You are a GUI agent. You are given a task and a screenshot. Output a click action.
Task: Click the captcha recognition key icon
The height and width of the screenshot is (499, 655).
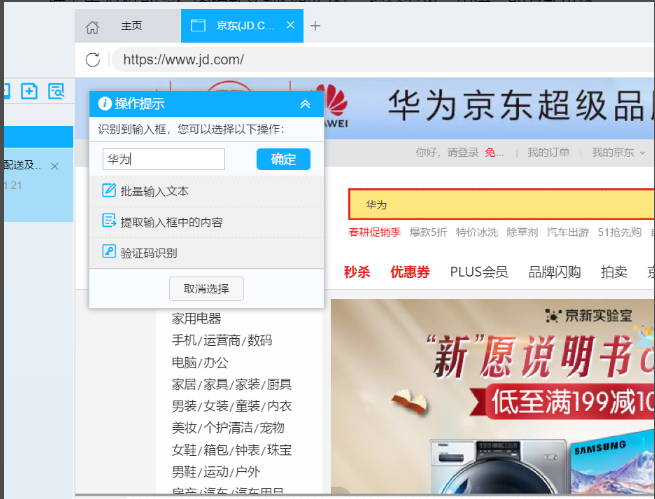pos(109,251)
